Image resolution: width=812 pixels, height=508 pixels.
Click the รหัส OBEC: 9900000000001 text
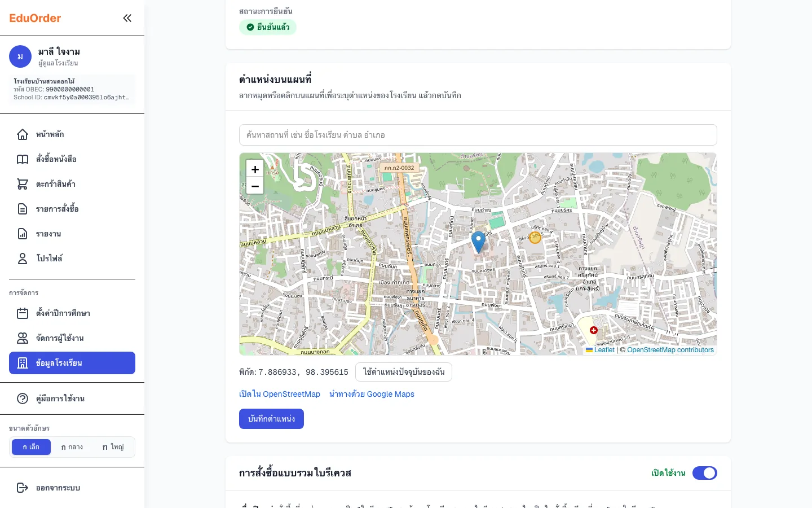[54, 89]
